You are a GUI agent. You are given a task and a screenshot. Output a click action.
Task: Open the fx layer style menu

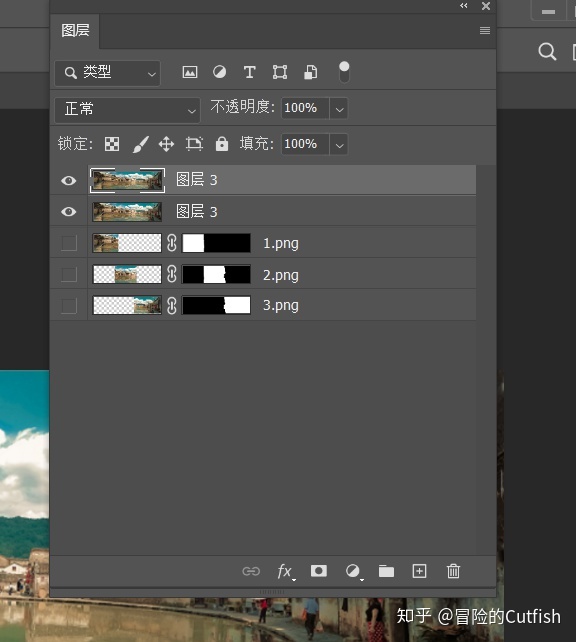pos(285,572)
